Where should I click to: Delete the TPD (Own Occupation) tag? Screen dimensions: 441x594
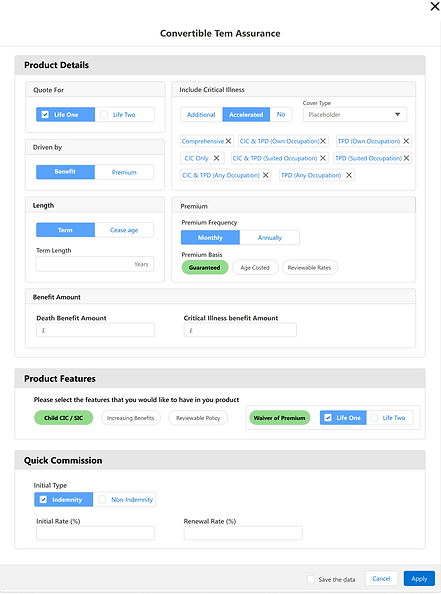406,141
